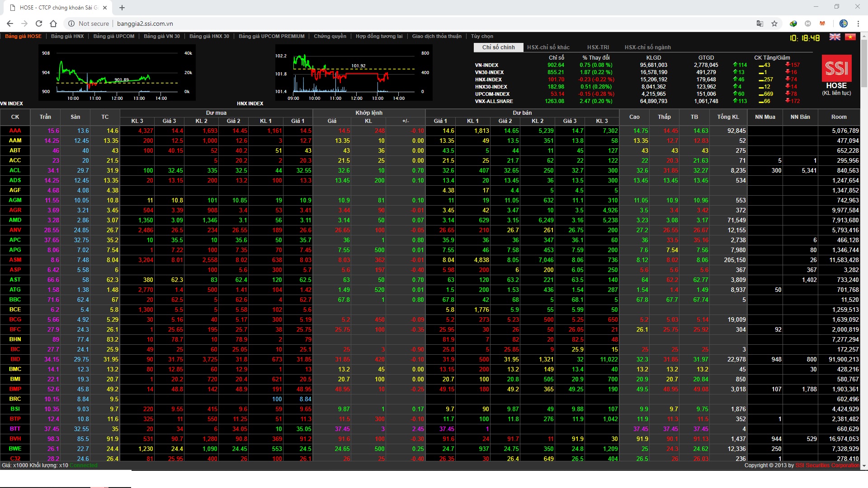Screen dimensions: 868x488
Task: Click the BID stock ticker
Action: [15, 359]
